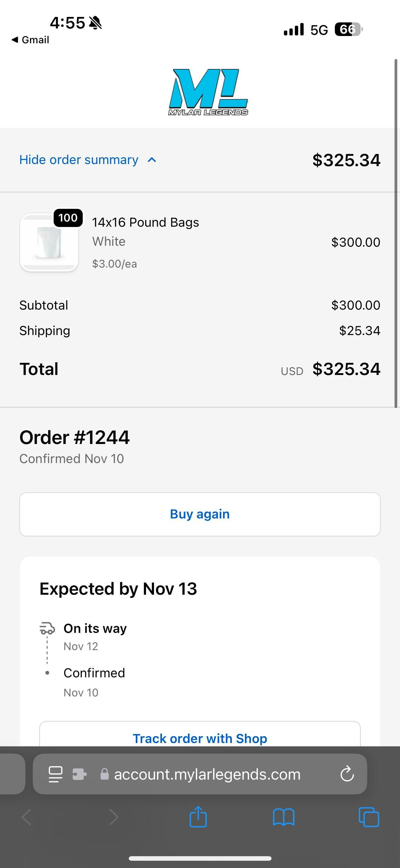Reload the page with refresh icon
This screenshot has width=400, height=868.
click(x=347, y=774)
